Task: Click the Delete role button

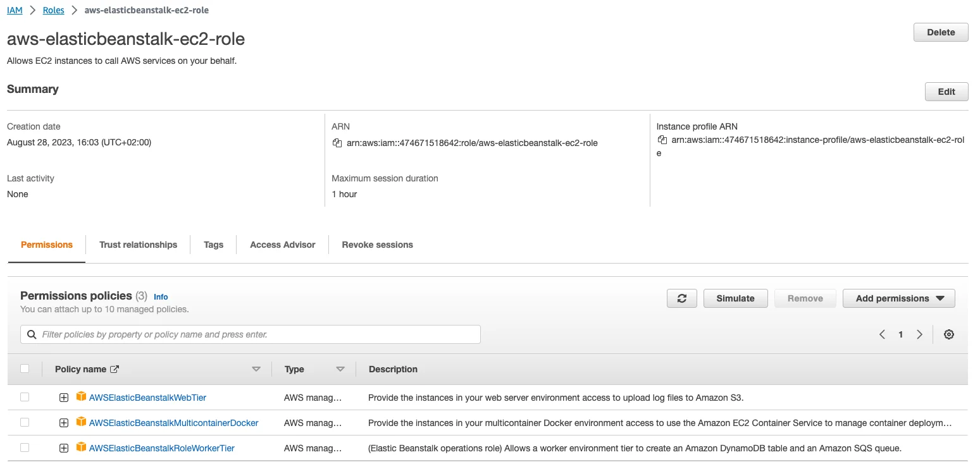Action: 941,32
